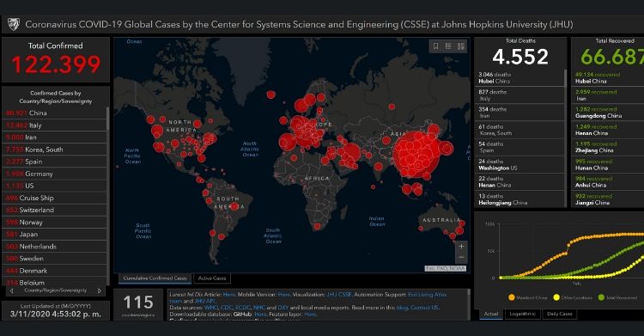The height and width of the screenshot is (336, 644).
Task: Click the JHU shield logo in header
Action: (14, 24)
